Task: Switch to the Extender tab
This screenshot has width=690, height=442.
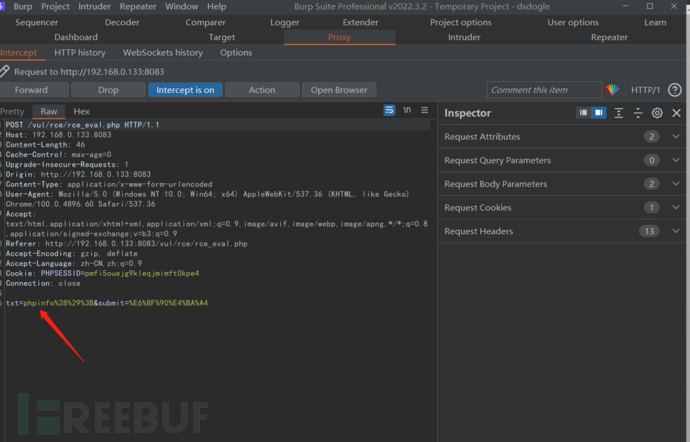Action: point(360,22)
